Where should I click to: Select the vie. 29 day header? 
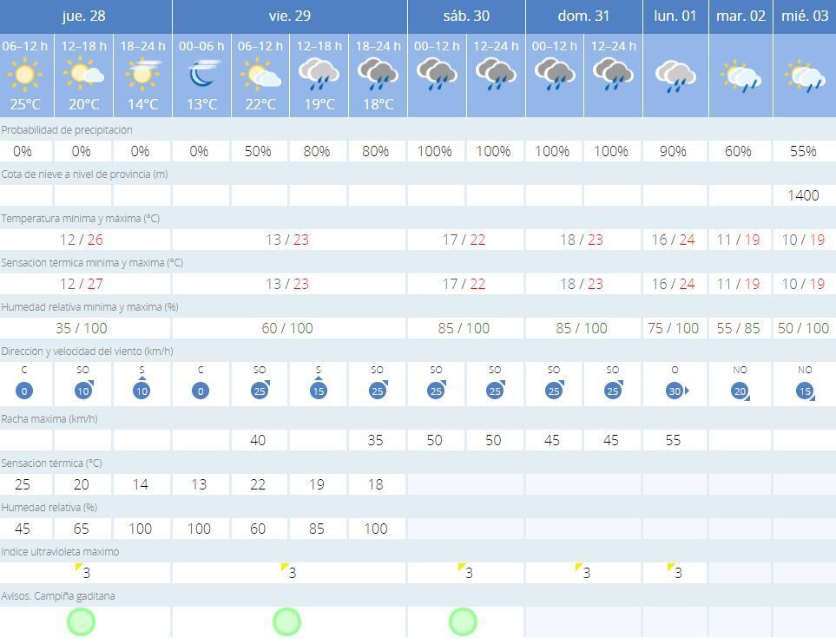click(x=289, y=16)
